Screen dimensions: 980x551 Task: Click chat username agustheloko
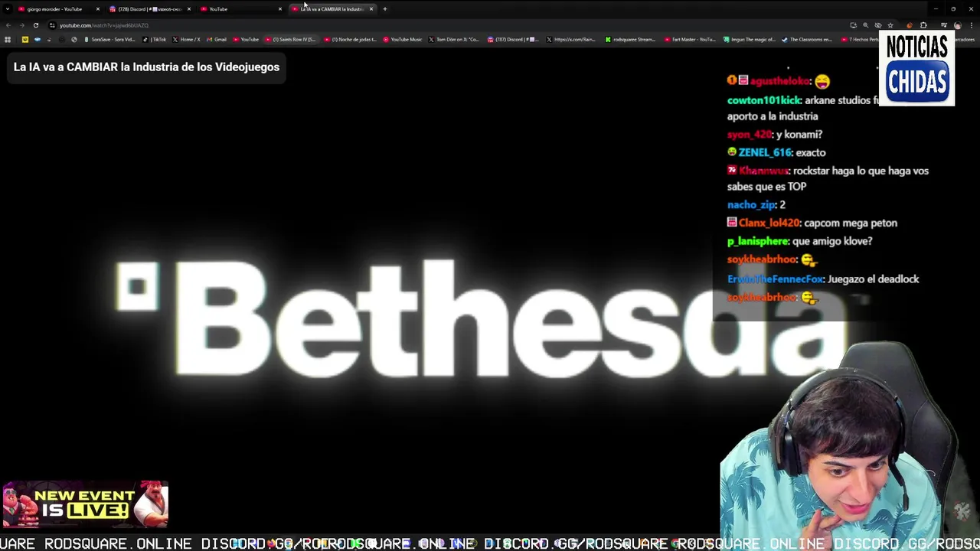click(x=779, y=81)
